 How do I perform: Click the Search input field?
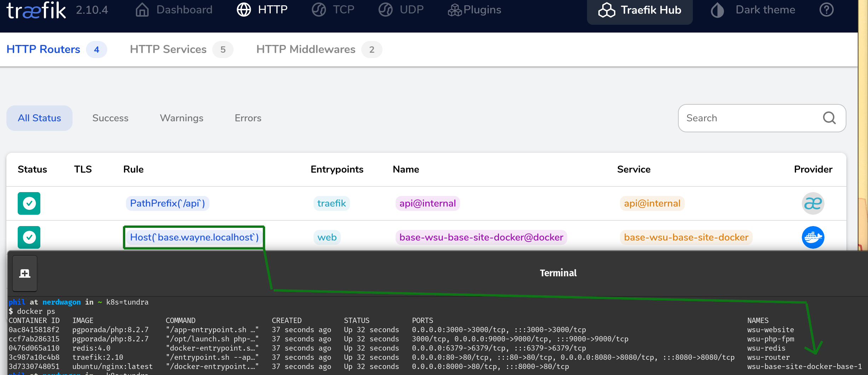click(x=762, y=118)
